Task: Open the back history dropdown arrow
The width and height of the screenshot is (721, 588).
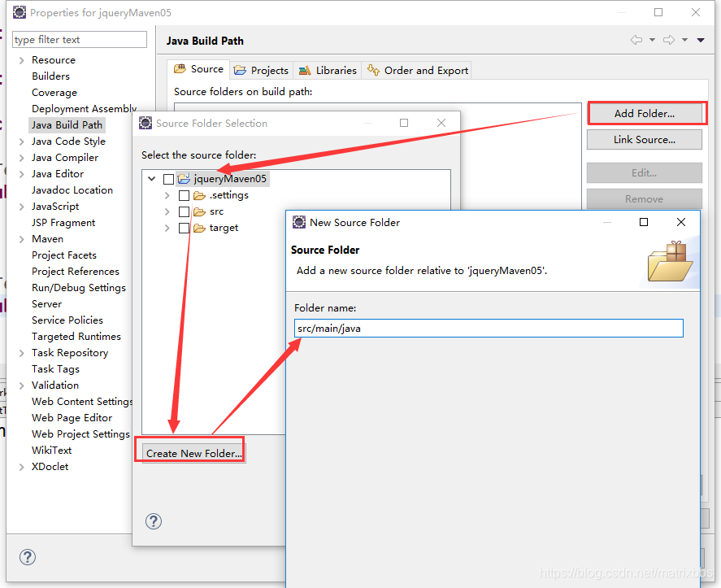Action: pos(652,40)
